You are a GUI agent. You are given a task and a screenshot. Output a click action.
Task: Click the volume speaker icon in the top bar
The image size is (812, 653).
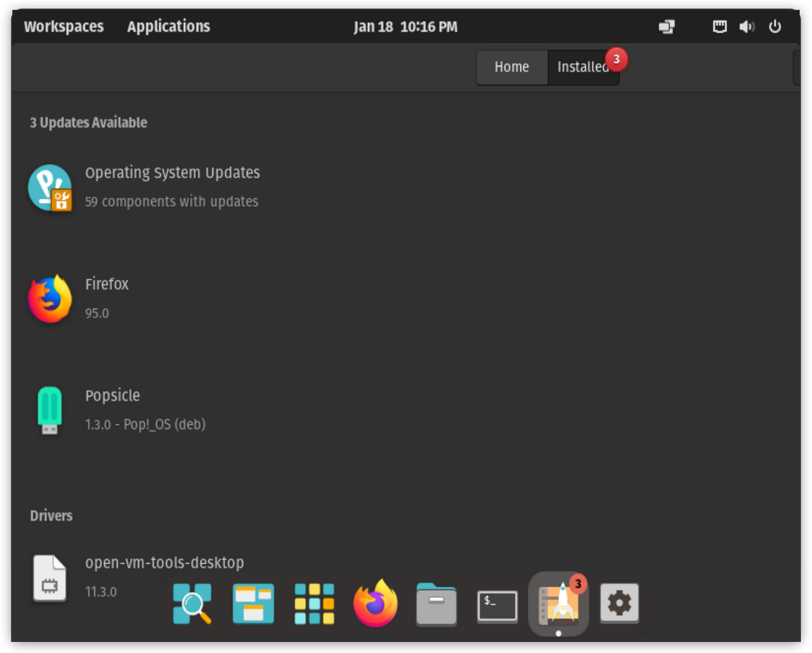[747, 27]
